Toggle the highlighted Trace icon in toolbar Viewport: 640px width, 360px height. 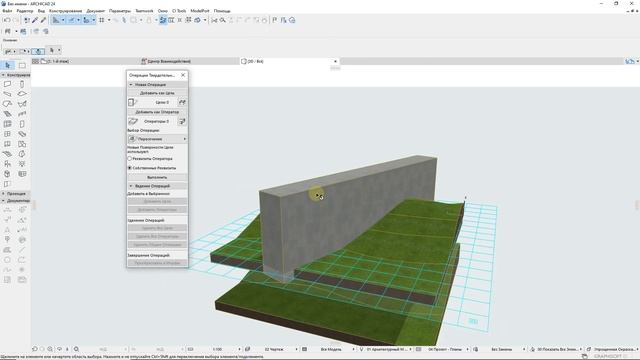coord(163,20)
